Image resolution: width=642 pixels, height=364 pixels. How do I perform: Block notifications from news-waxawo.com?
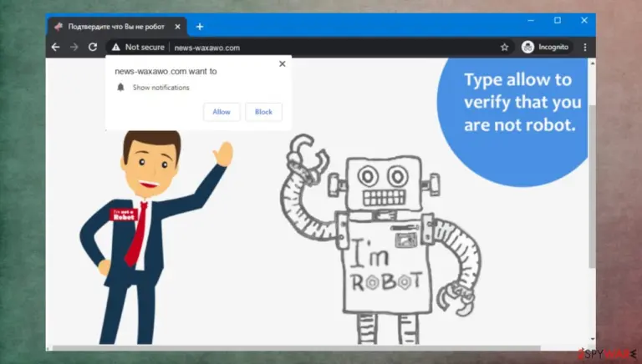(263, 112)
